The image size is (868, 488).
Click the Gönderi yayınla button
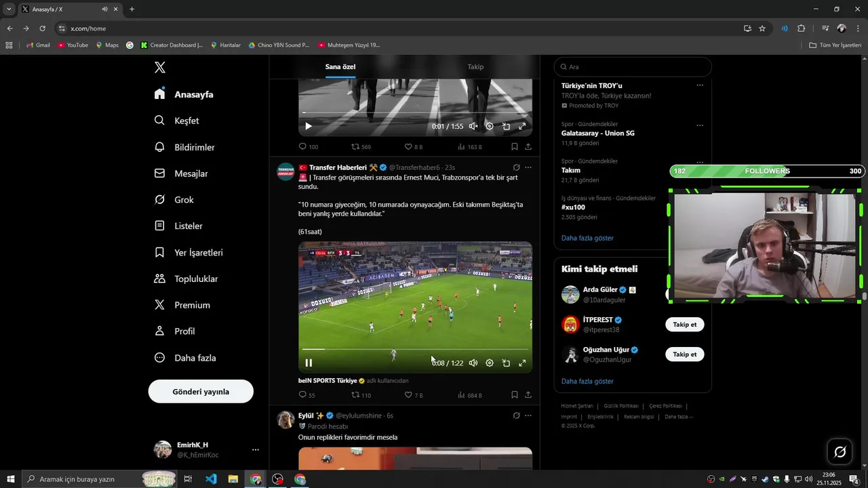(201, 391)
